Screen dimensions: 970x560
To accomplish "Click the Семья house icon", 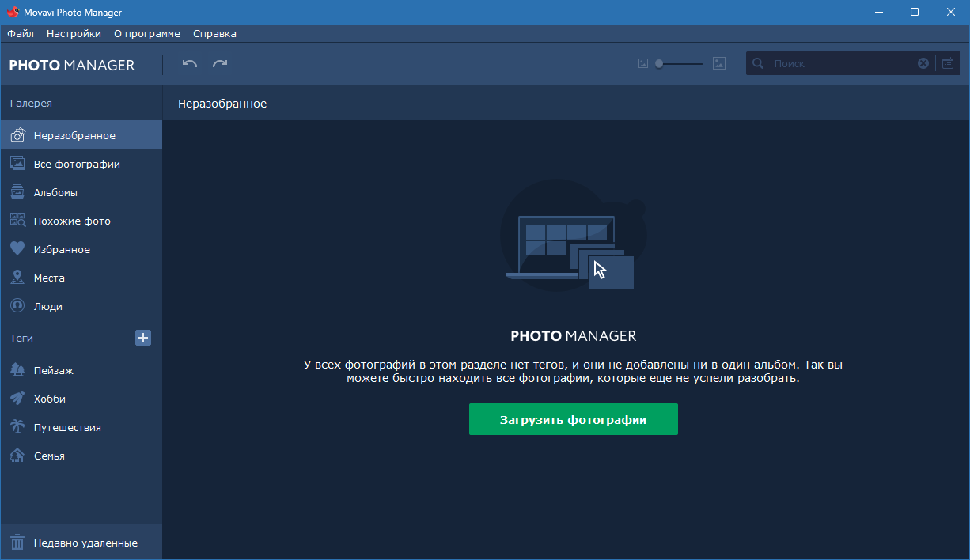I will click(x=17, y=456).
